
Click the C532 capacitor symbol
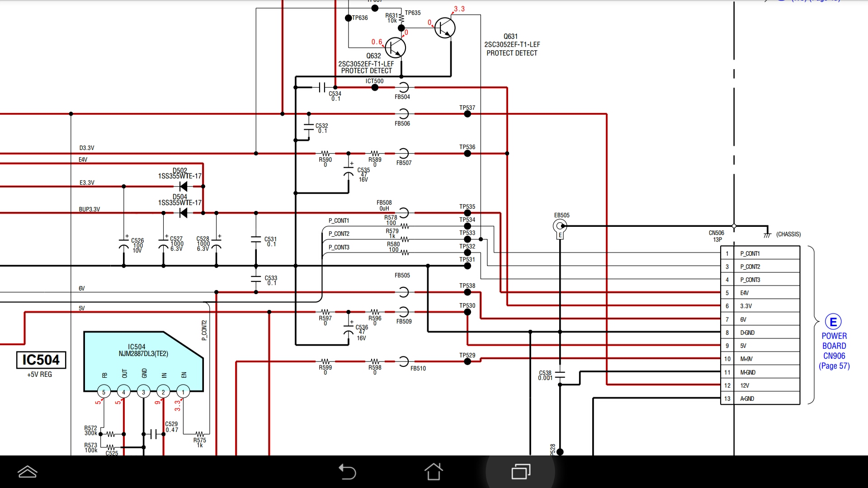click(309, 127)
